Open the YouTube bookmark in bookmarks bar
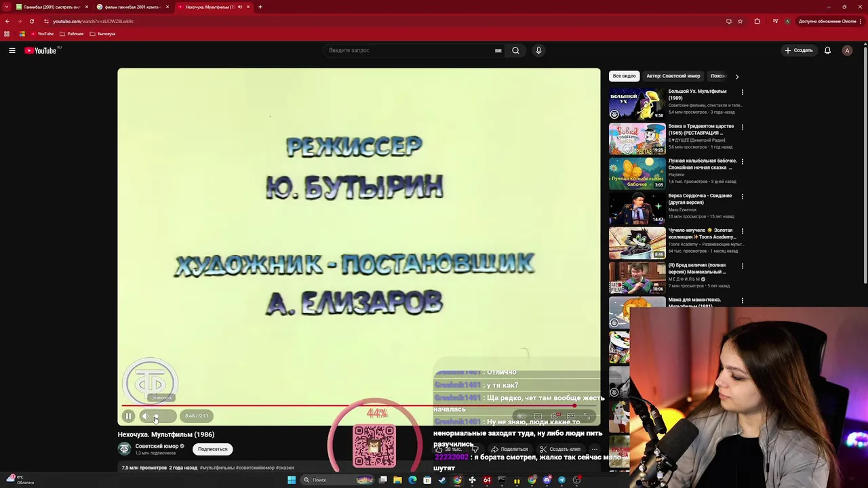Viewport: 868px width, 488px height. pyautogui.click(x=42, y=34)
